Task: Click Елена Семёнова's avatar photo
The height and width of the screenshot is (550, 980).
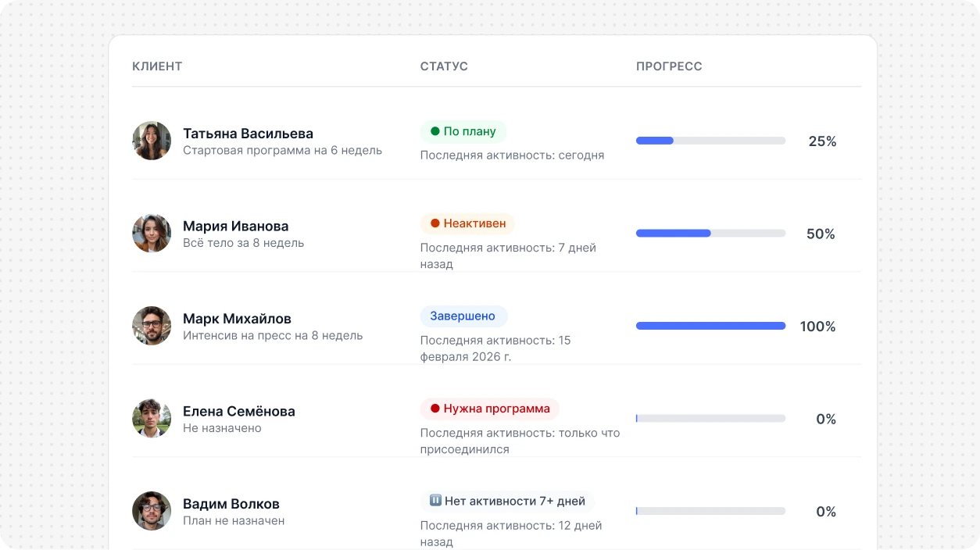Action: (x=152, y=419)
